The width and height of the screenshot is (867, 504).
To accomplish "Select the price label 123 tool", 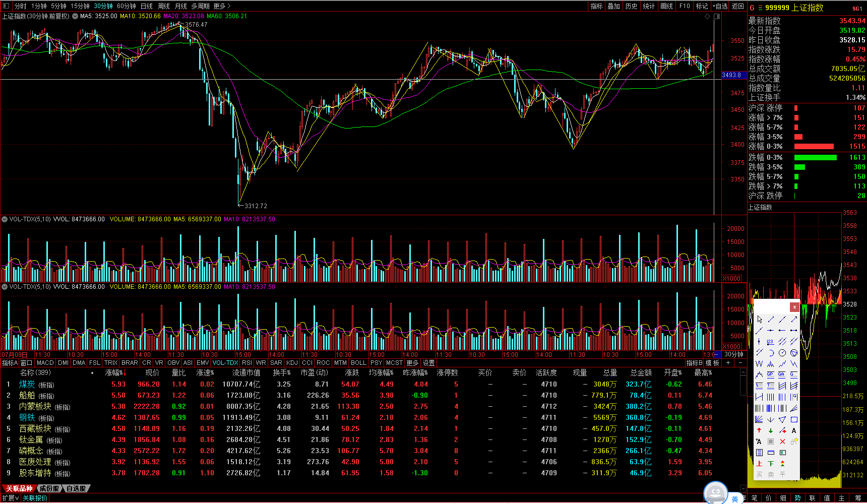I will click(x=771, y=342).
